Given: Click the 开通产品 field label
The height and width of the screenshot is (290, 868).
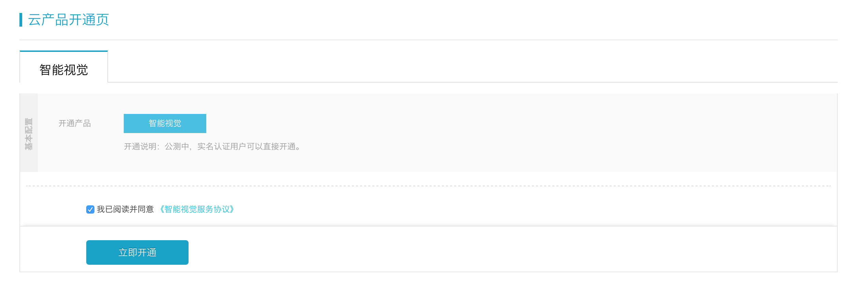Looking at the screenshot, I should pos(75,124).
